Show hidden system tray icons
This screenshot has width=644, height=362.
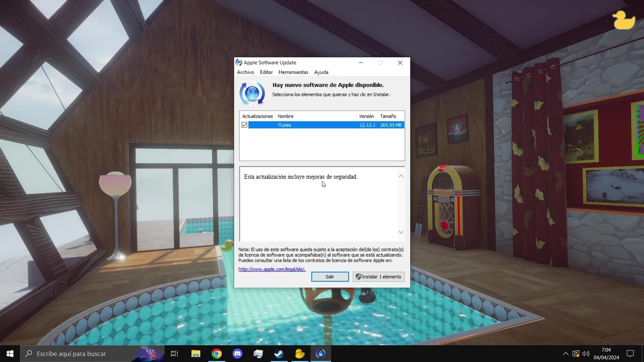566,353
